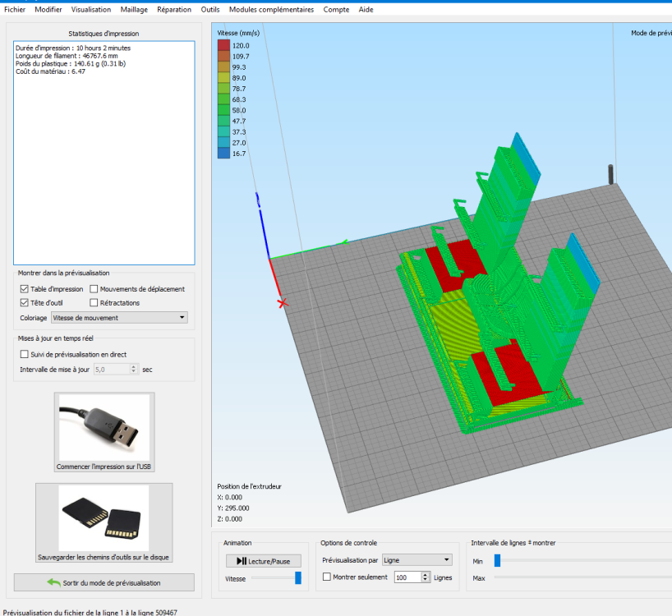Toggle the Table d'impression checkbox

25,289
